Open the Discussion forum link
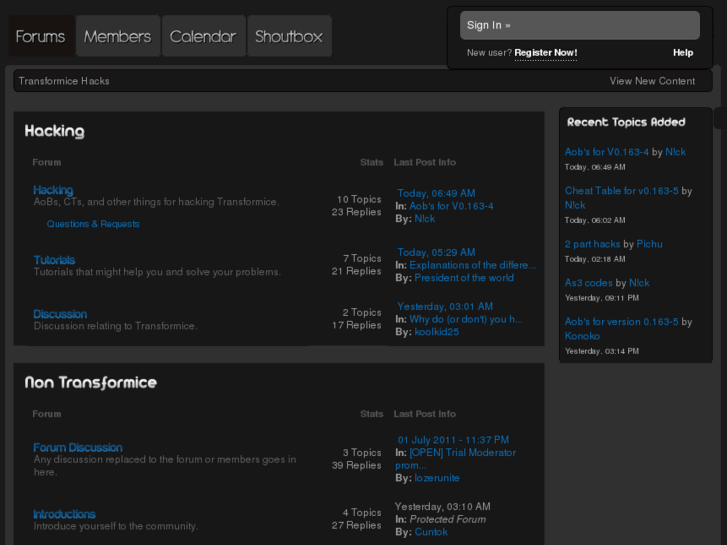 click(60, 314)
